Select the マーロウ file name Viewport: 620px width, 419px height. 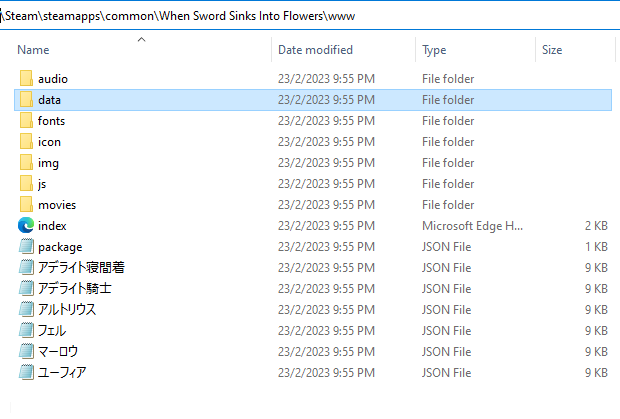(58, 351)
